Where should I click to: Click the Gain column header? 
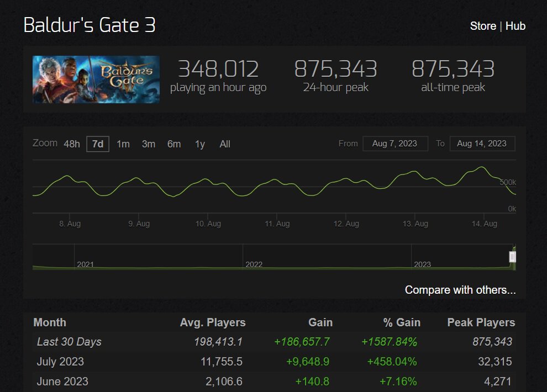pos(320,322)
